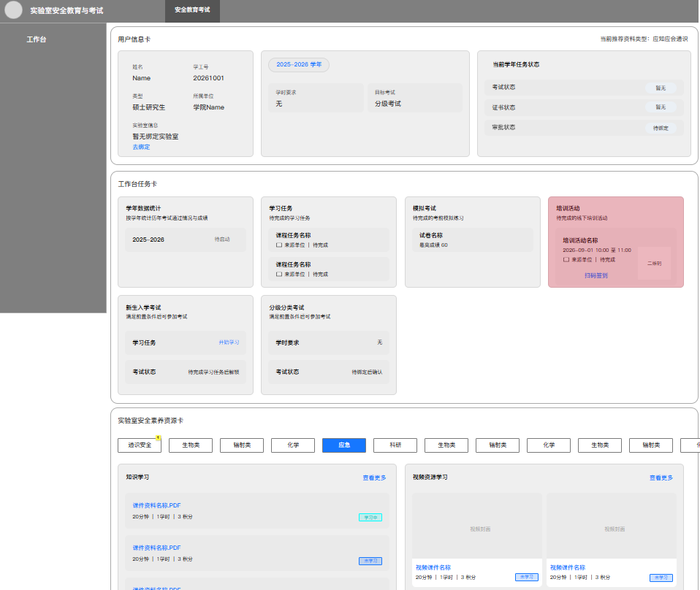Image resolution: width=700 pixels, height=590 pixels.
Task: Click 查看更多 in the 视频资源学习 panel
Action: (x=661, y=478)
